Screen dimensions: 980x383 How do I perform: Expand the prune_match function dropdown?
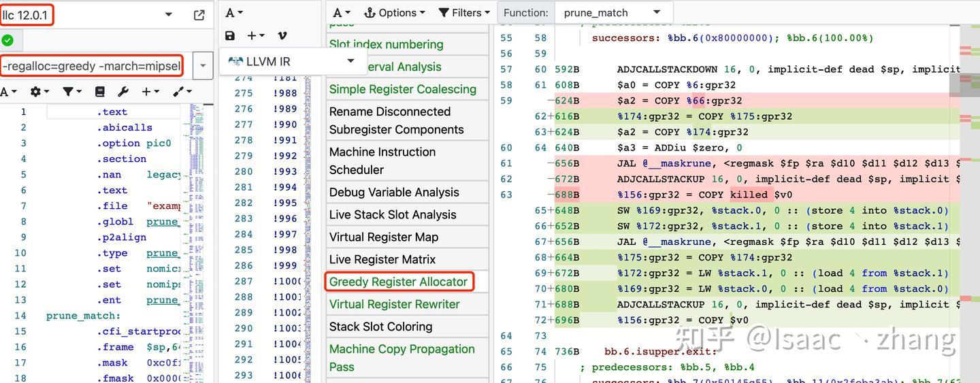tap(657, 13)
